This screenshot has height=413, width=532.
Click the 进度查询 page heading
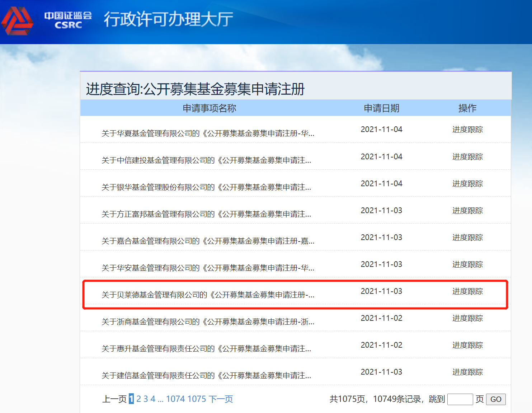click(x=195, y=89)
